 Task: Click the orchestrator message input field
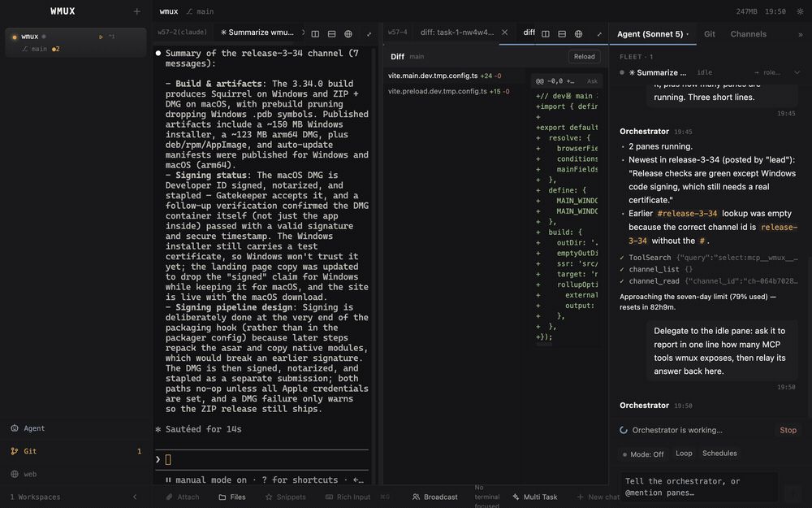(x=699, y=487)
